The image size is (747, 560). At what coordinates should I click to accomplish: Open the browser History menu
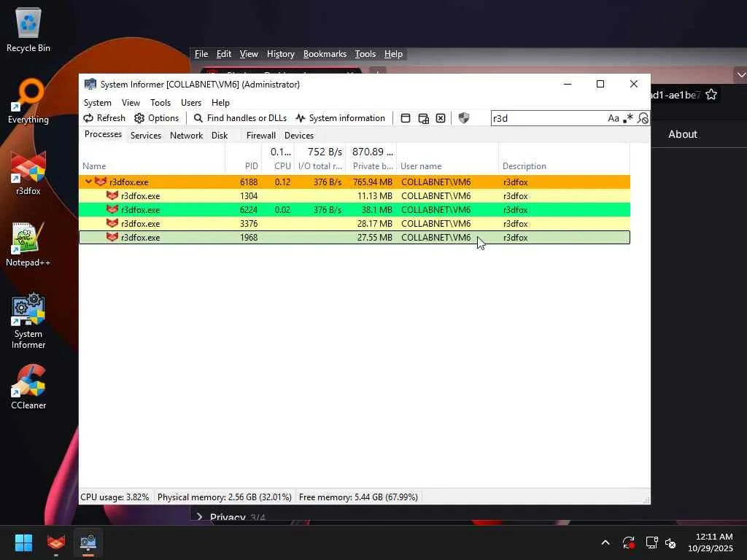coord(281,54)
